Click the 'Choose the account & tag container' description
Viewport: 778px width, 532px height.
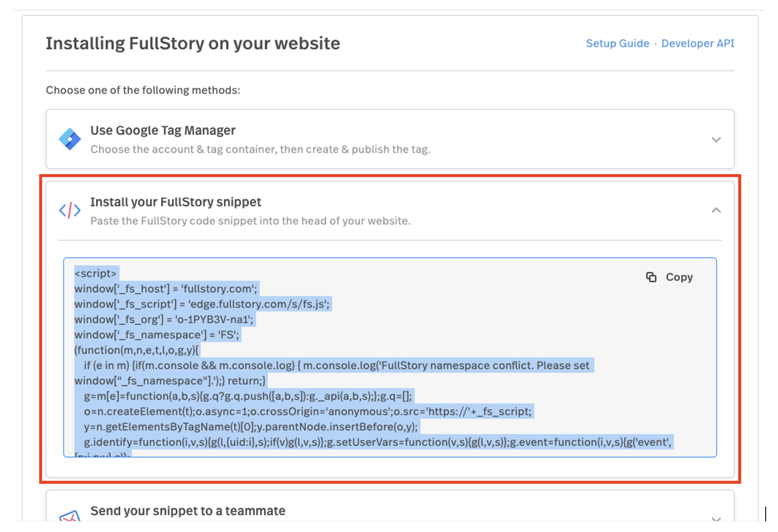[260, 149]
